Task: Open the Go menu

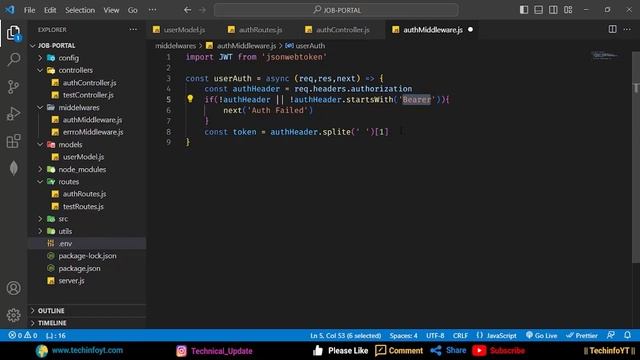Action: coord(133,10)
